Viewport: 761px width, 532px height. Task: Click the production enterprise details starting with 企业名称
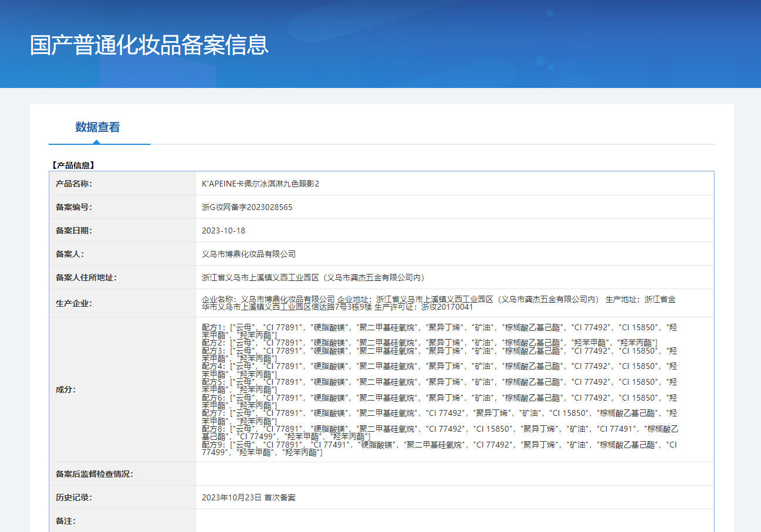[438, 303]
